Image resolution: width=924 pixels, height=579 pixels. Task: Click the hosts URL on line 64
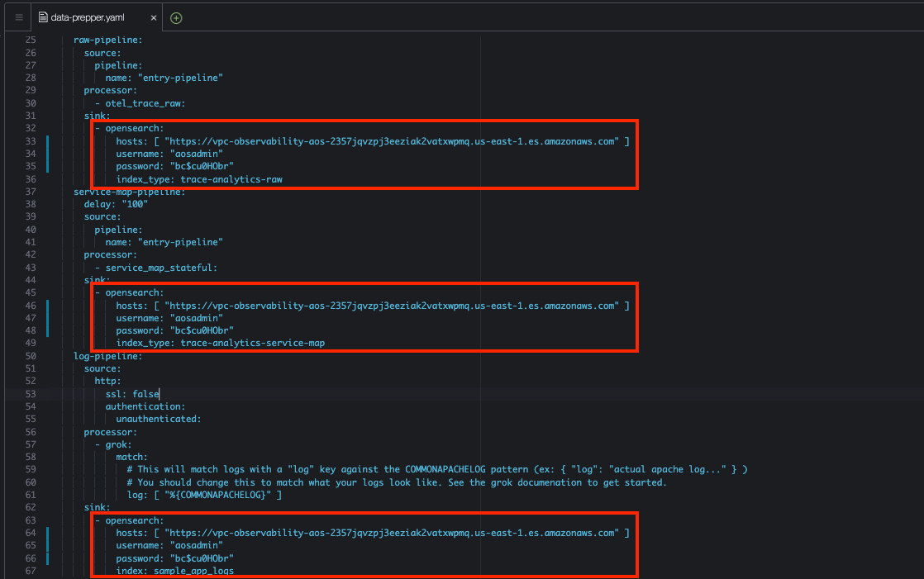pyautogui.click(x=392, y=533)
